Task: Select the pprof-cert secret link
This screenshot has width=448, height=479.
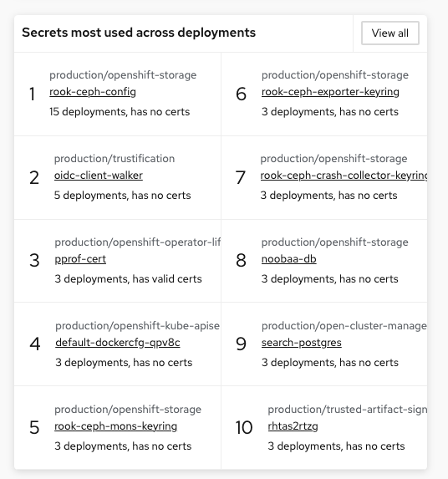Action: click(80, 259)
